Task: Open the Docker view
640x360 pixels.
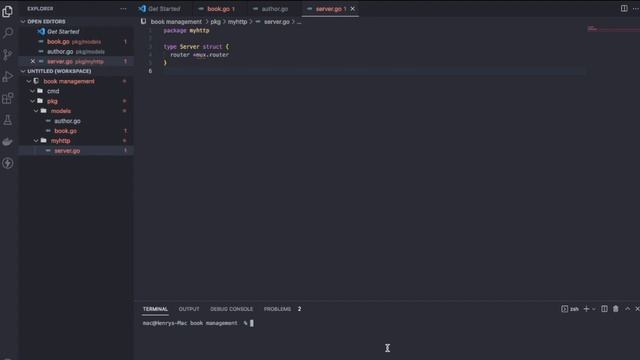Action: [x=7, y=142]
